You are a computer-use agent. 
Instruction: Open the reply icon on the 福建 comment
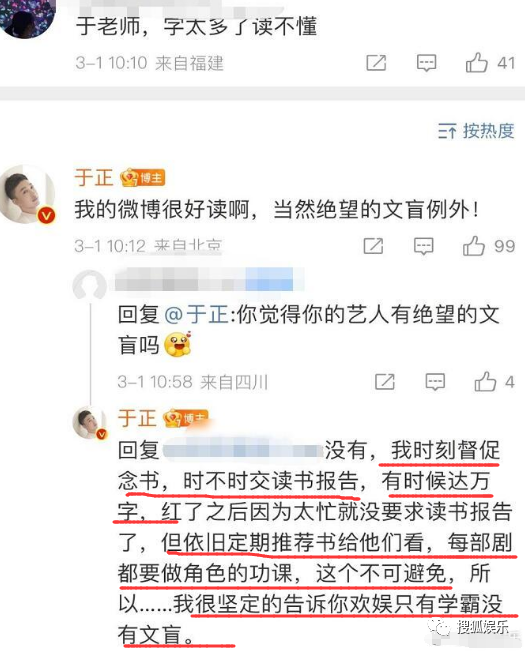point(426,63)
